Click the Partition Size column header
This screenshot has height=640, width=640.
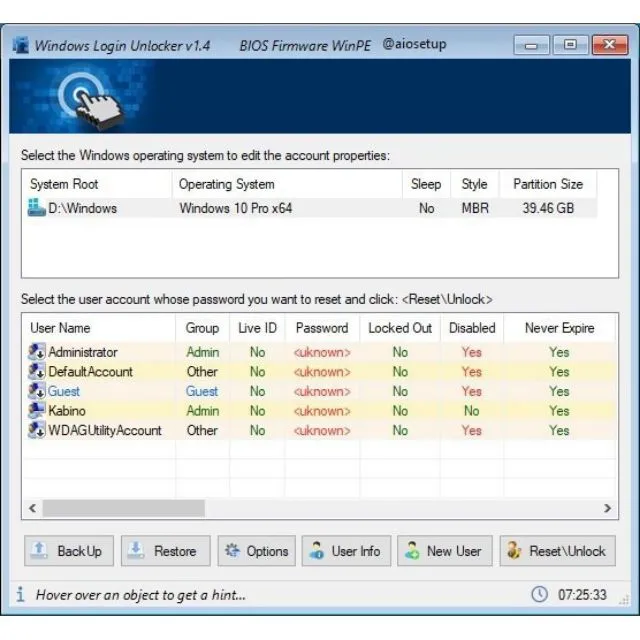pos(548,184)
